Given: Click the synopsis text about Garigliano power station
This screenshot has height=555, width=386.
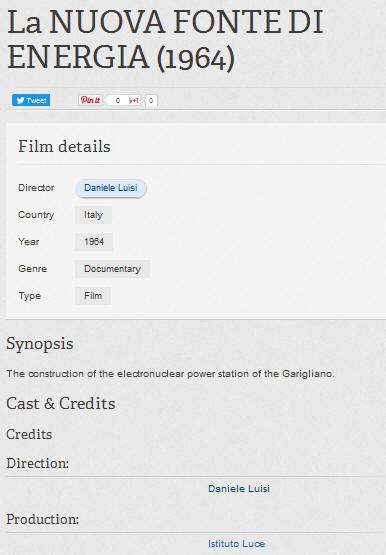Looking at the screenshot, I should tap(170, 374).
